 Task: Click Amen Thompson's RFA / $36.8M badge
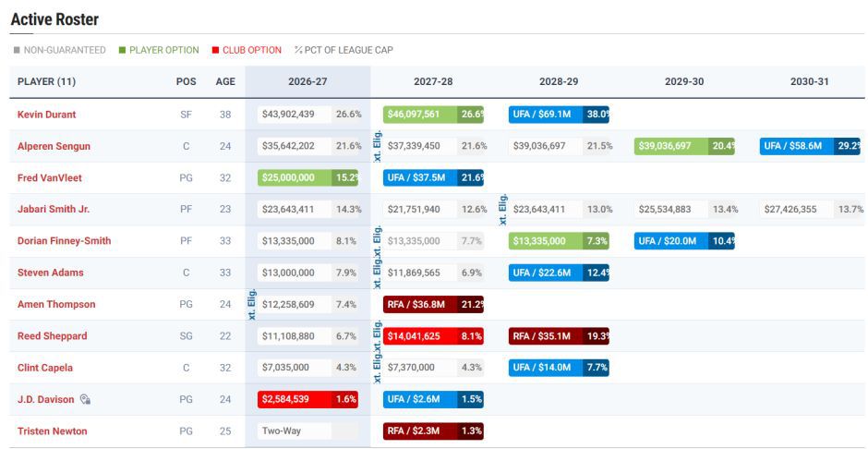(433, 304)
